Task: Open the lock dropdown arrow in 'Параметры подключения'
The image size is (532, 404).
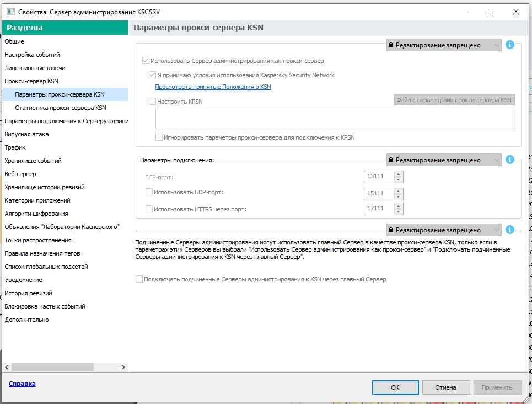Action: [x=496, y=160]
